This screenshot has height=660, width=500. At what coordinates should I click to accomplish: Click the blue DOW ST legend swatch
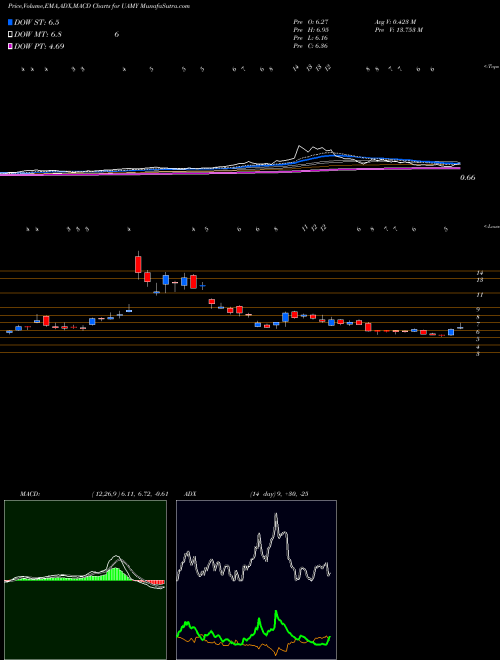pyautogui.click(x=10, y=22)
